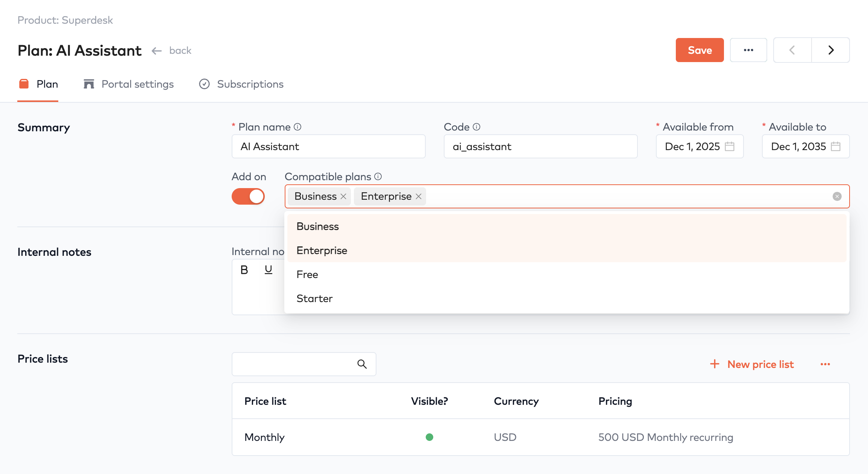
Task: Click the plus icon for new price list
Action: click(715, 364)
